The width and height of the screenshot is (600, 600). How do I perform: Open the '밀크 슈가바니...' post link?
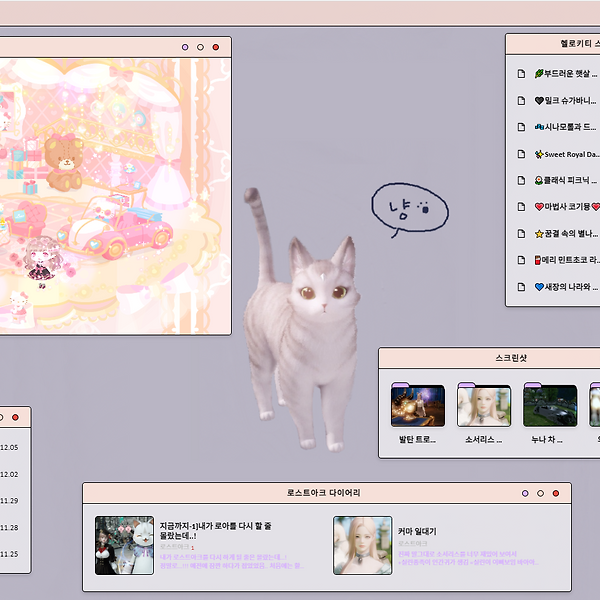pyautogui.click(x=567, y=101)
